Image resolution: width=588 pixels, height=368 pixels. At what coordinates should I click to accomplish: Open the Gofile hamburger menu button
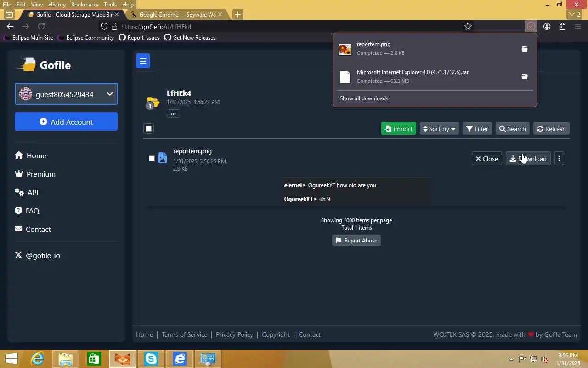[143, 61]
